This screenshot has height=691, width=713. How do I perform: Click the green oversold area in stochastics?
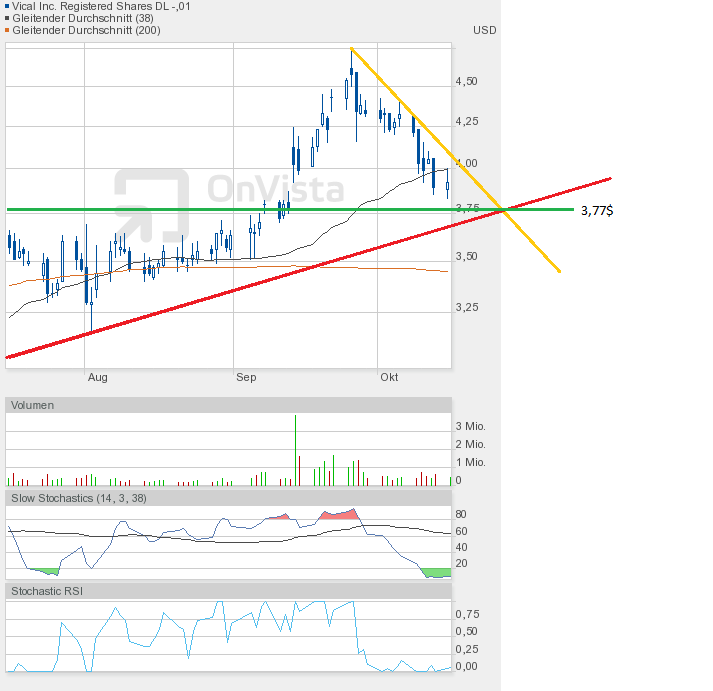(x=437, y=573)
